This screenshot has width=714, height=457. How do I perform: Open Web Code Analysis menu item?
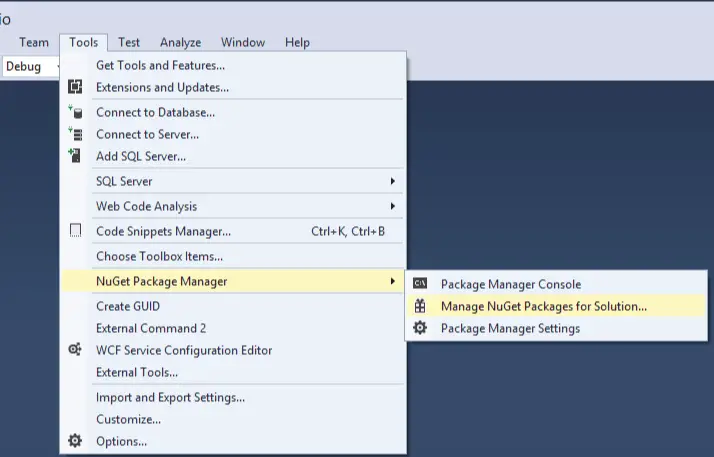(233, 206)
